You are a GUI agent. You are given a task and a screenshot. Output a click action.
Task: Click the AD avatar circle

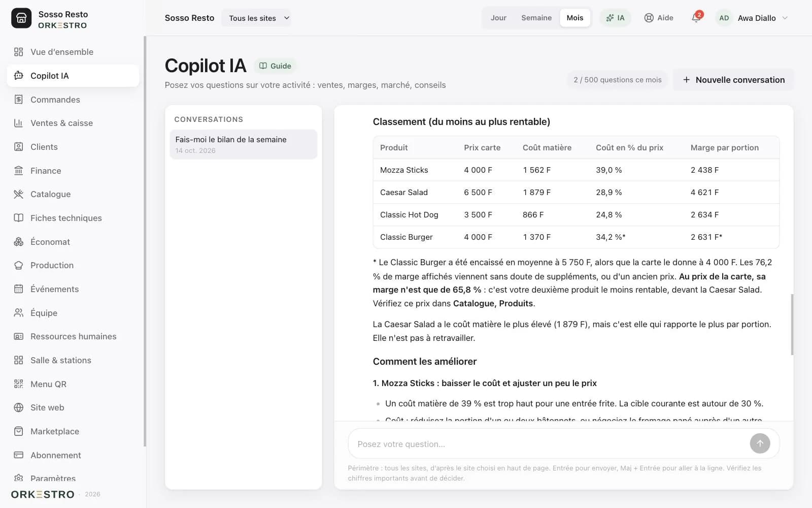click(x=724, y=18)
